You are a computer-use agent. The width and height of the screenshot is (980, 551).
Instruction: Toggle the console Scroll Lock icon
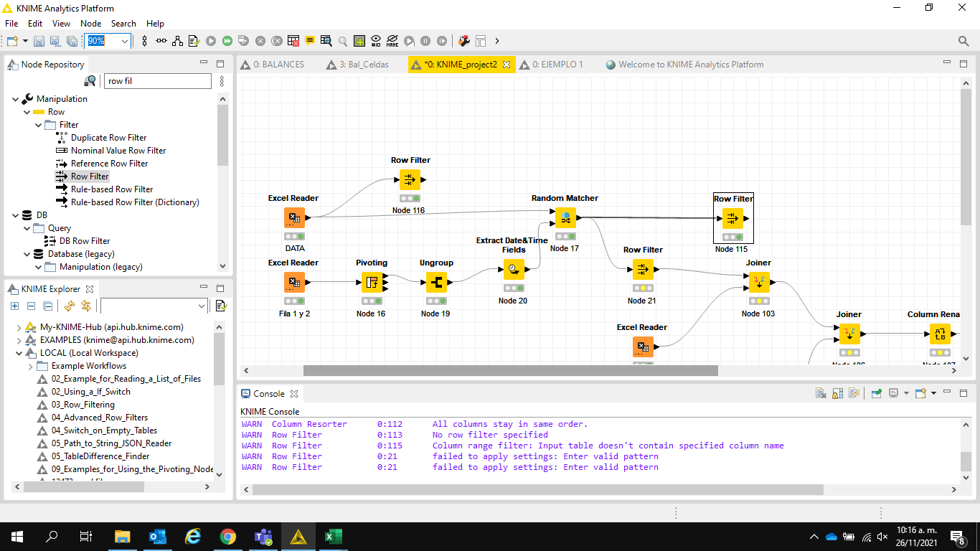tap(838, 393)
